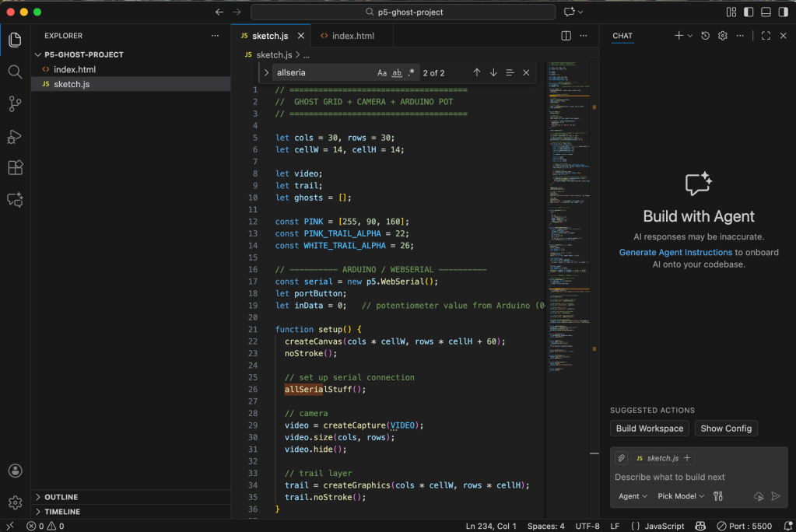796x532 pixels.
Task: Toggle Match Case in find widget
Action: [382, 72]
